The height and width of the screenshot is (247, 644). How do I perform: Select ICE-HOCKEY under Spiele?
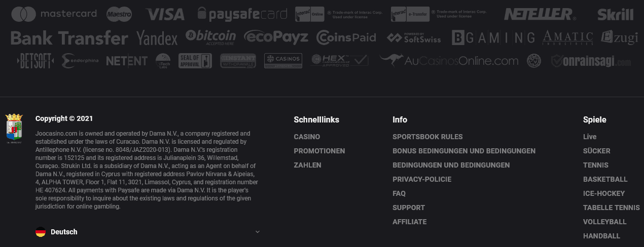(604, 193)
